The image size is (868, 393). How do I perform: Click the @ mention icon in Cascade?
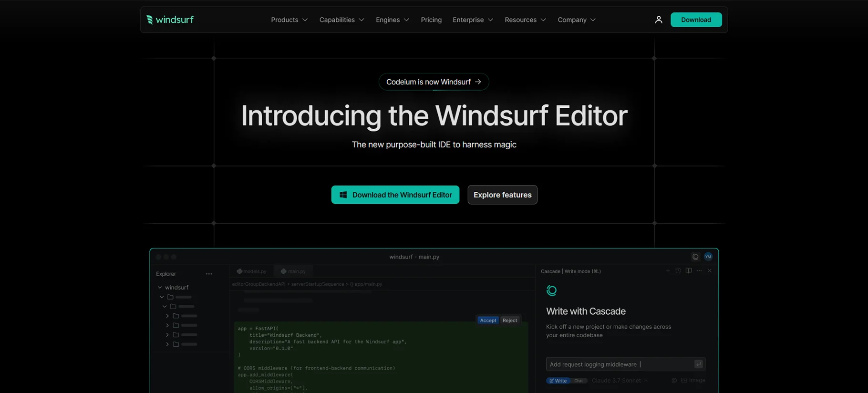pyautogui.click(x=674, y=380)
